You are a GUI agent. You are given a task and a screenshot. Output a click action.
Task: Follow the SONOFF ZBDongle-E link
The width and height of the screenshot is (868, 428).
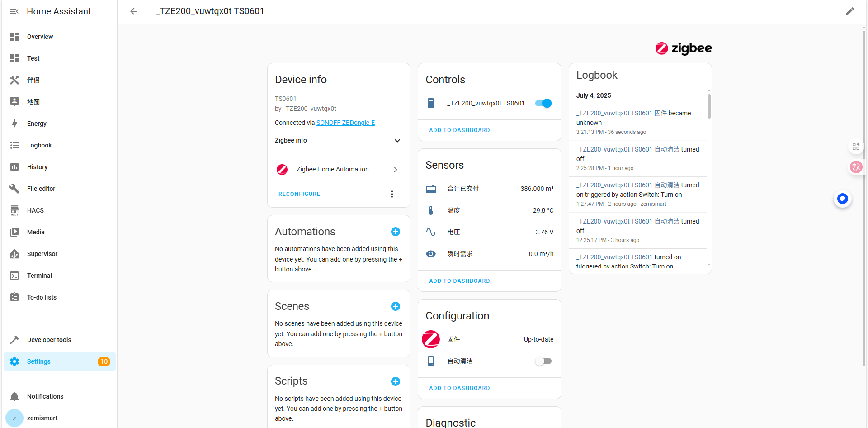tap(345, 123)
